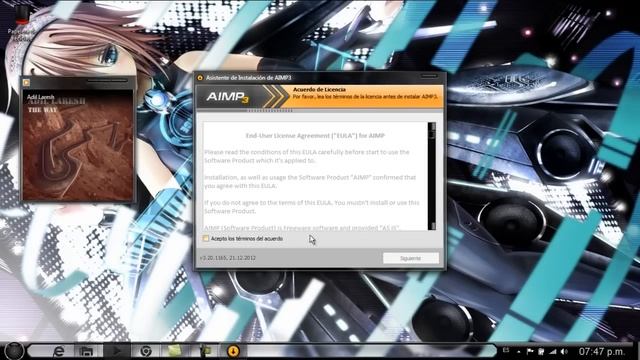Click the license scrollbar up arrow

tap(431, 126)
